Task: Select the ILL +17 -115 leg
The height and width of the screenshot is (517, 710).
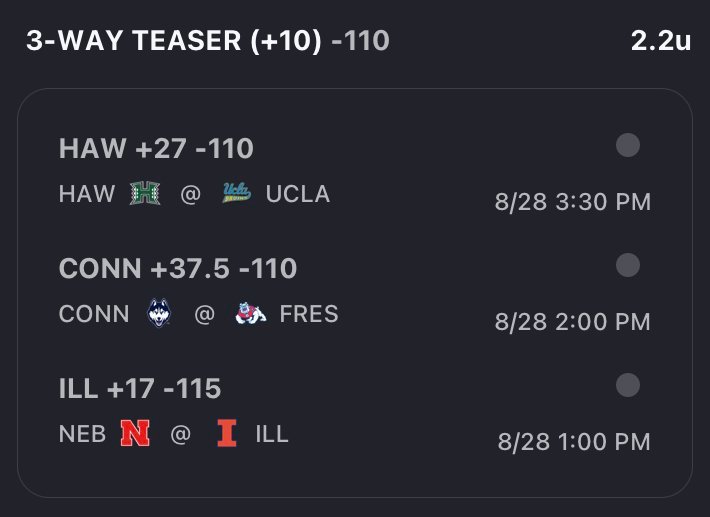Action: [140, 388]
